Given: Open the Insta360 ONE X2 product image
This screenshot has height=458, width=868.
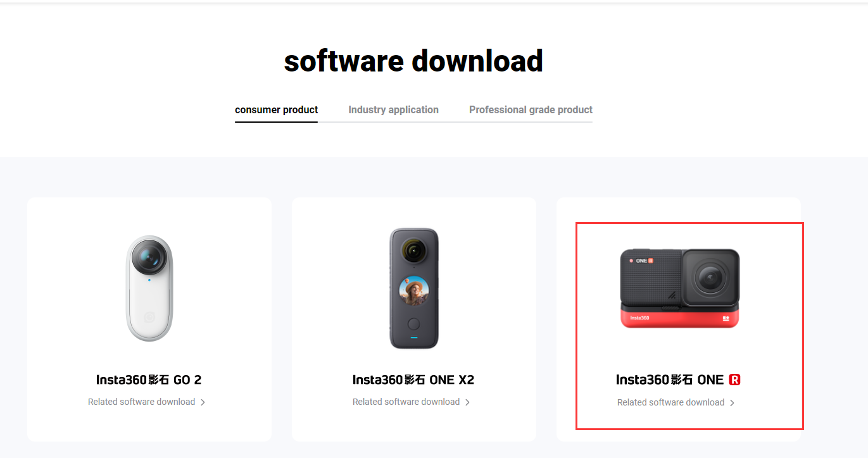Looking at the screenshot, I should point(414,288).
